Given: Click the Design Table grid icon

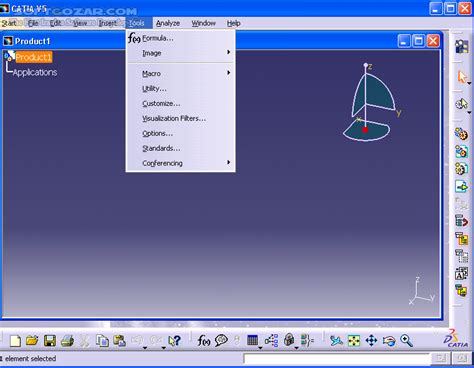Looking at the screenshot, I should [252, 340].
